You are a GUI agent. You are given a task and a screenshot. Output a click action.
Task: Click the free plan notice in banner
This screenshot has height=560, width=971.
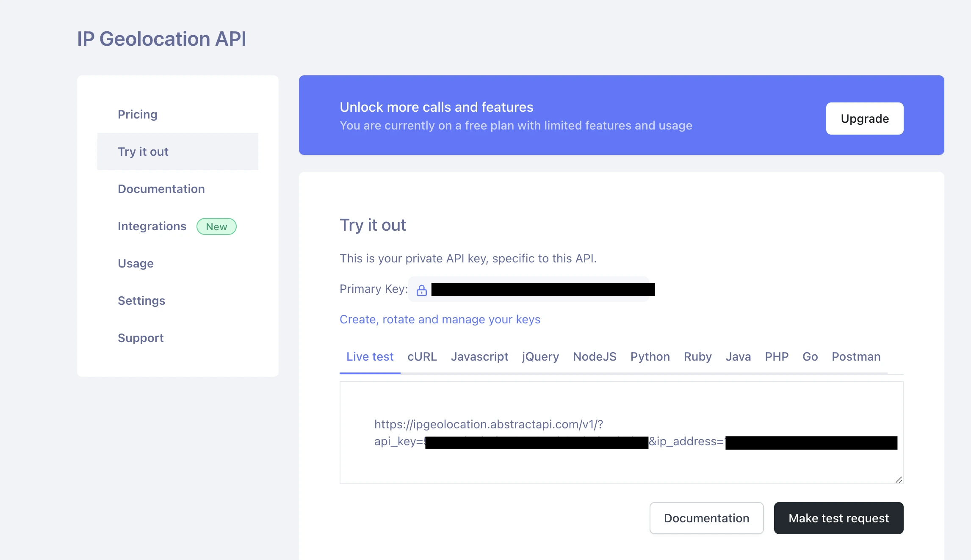516,126
